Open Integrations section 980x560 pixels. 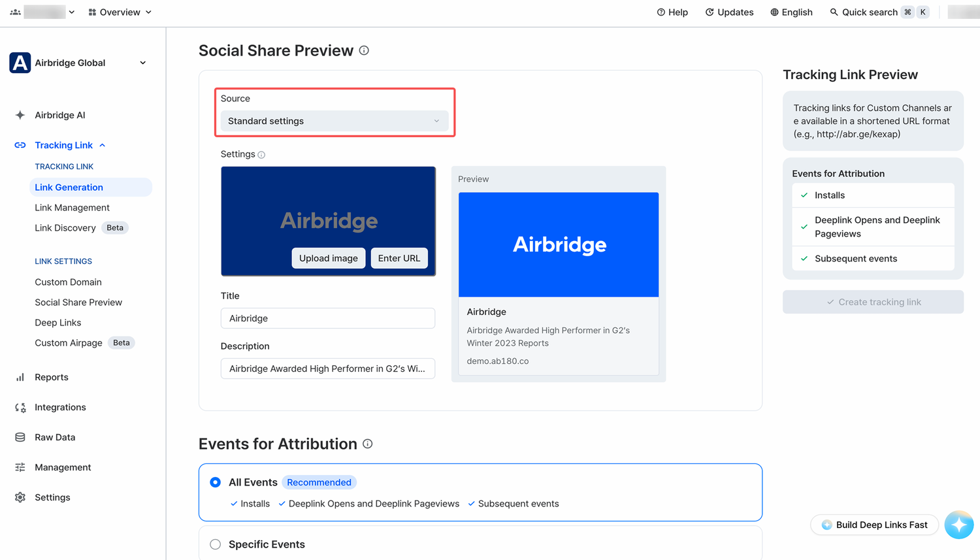pos(60,407)
